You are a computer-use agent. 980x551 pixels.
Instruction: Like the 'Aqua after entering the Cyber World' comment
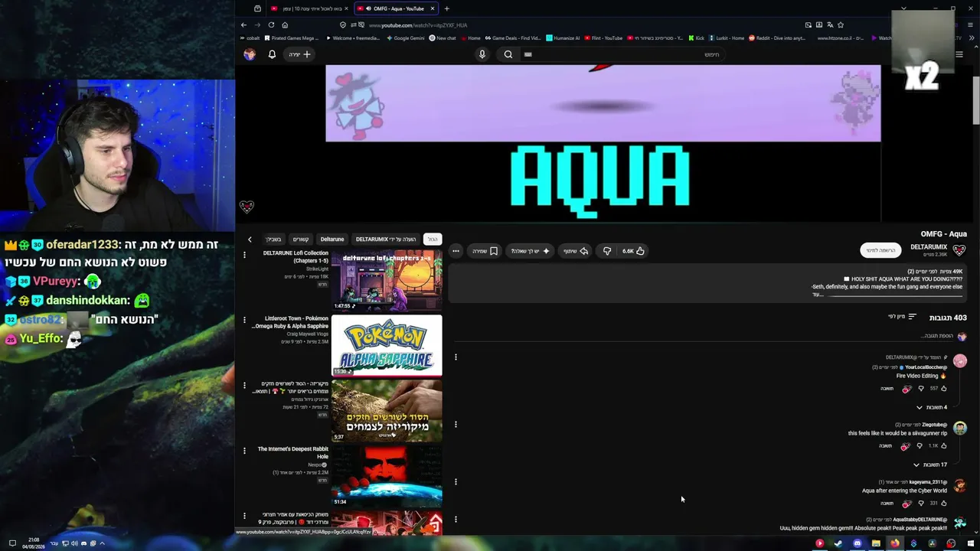943,504
